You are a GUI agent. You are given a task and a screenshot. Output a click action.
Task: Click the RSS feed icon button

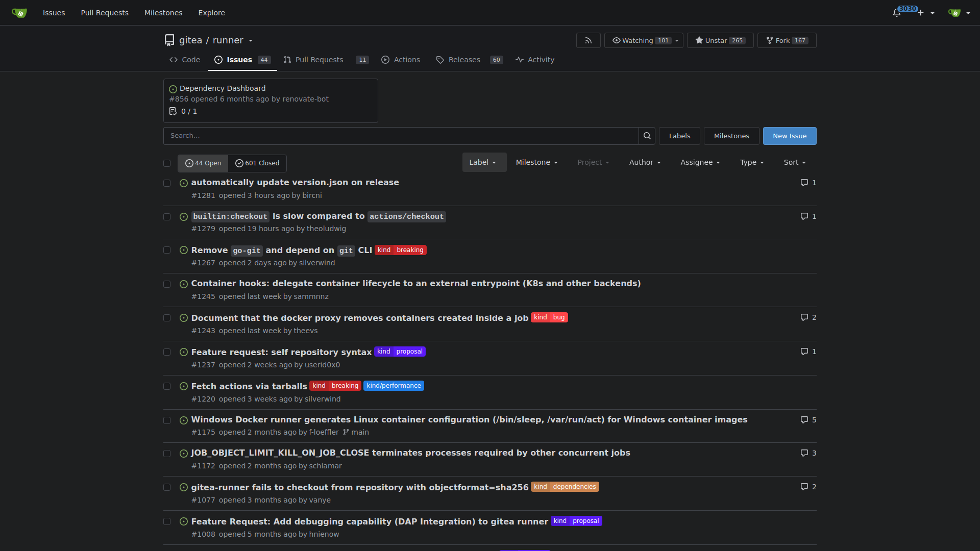pos(588,40)
